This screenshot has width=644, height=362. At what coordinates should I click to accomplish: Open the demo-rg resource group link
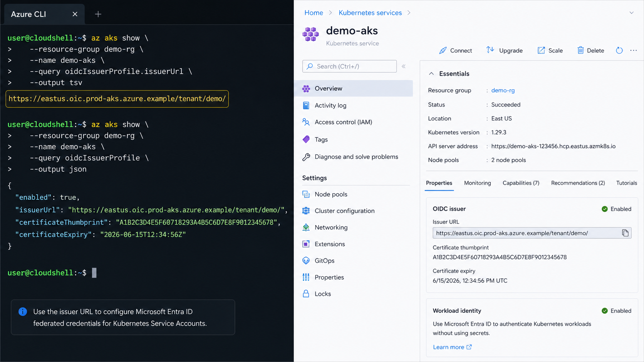click(x=503, y=90)
